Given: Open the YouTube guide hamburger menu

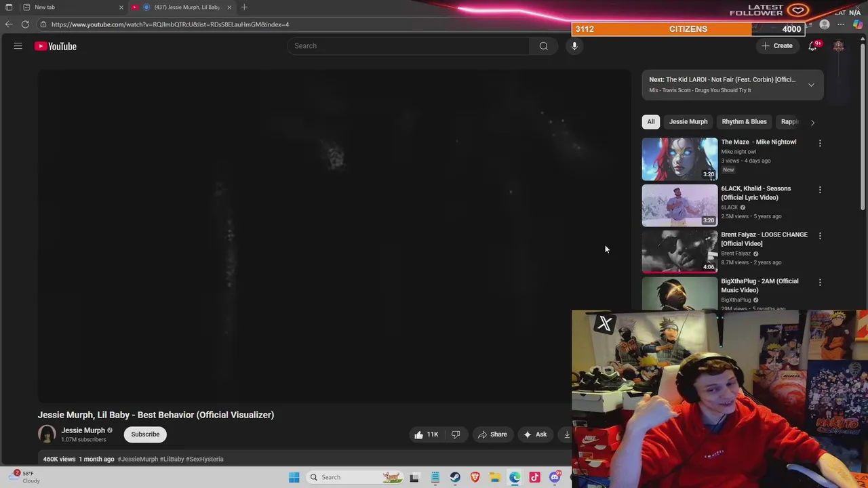Looking at the screenshot, I should (x=18, y=46).
